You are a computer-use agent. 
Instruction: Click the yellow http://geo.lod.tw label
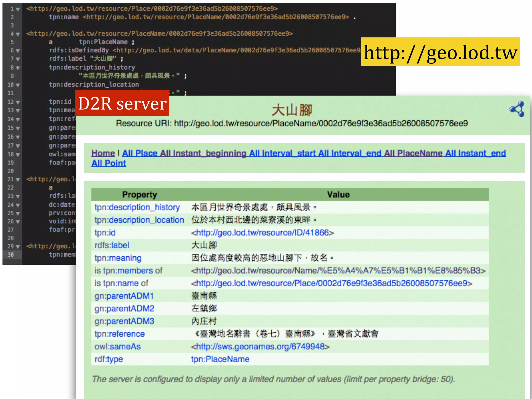[x=440, y=52]
